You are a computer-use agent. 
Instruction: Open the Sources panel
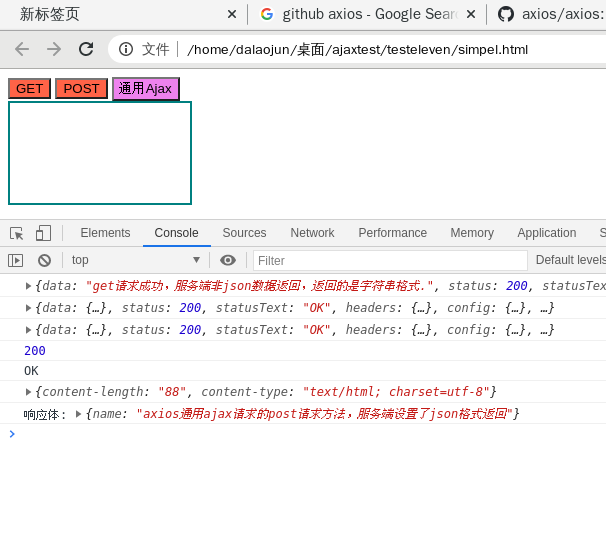[244, 233]
